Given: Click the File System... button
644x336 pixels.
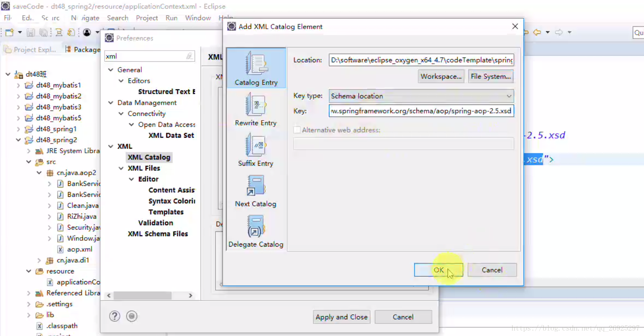Looking at the screenshot, I should pyautogui.click(x=491, y=76).
